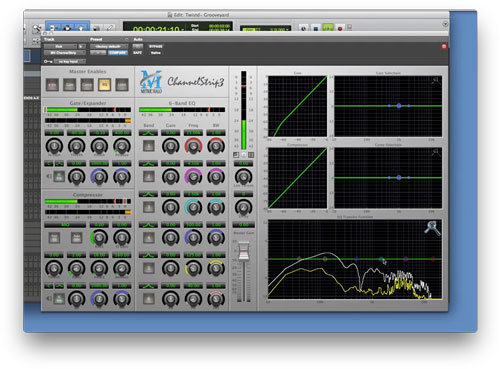Open the Kick track selector dropdown
This screenshot has width=500, height=369.
click(x=60, y=46)
